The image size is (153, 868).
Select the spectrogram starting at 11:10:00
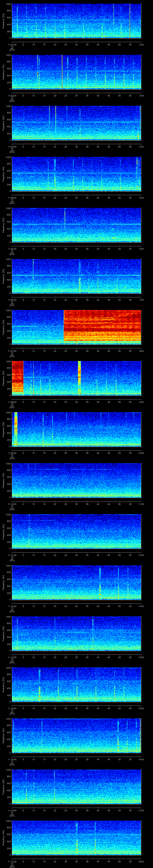tap(76, 480)
